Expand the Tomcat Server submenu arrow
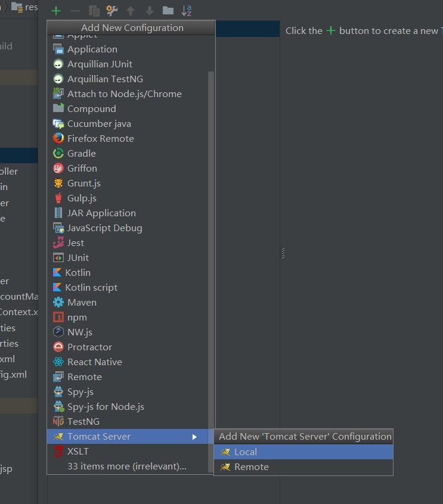 pos(194,437)
